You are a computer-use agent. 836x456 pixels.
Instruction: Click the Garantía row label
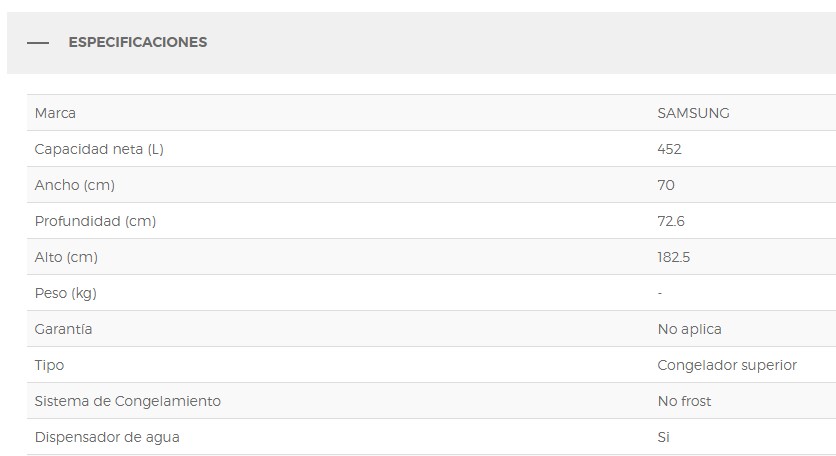point(63,329)
